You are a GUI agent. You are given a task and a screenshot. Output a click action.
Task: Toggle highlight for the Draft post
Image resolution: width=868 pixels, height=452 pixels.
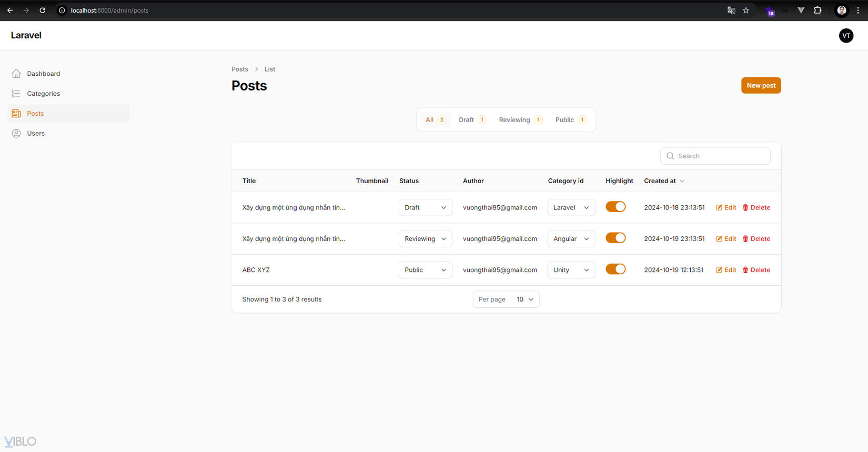pos(615,207)
